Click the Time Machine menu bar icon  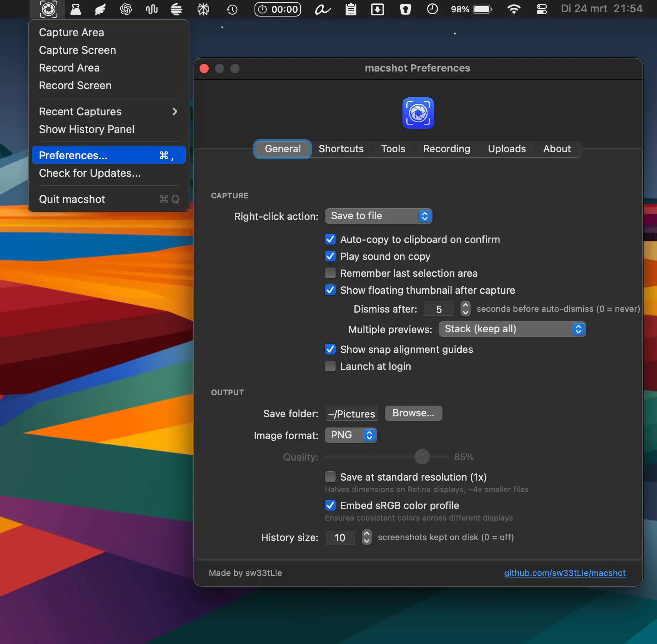coord(232,9)
